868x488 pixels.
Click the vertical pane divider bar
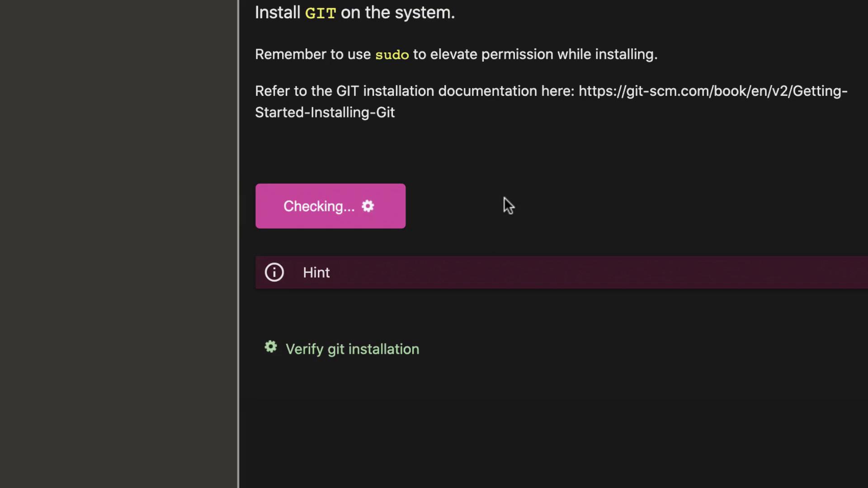pos(238,244)
